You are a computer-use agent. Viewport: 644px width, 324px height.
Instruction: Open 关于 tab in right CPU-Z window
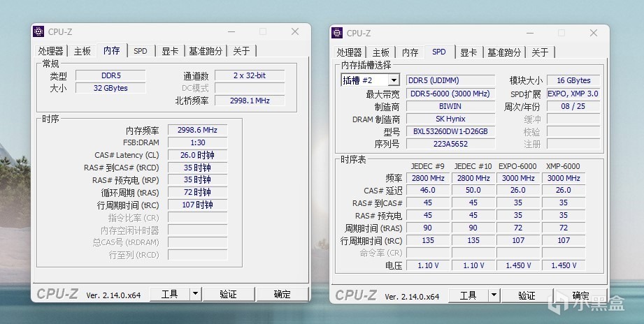coord(540,52)
